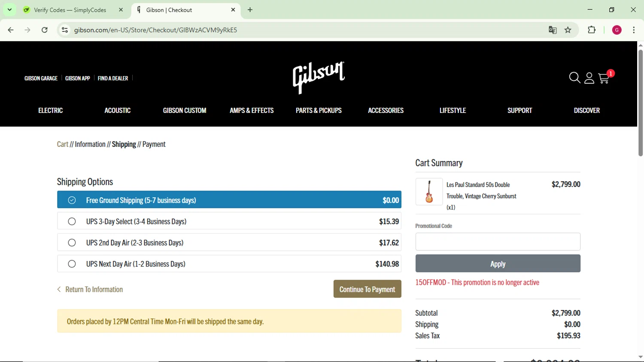Click the Gibson Garage link
The height and width of the screenshot is (362, 644).
pos(41,78)
